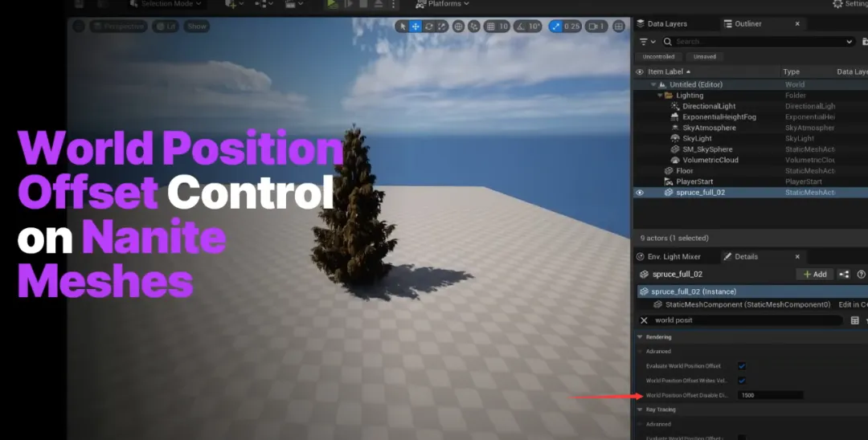Image resolution: width=868 pixels, height=440 pixels.
Task: Open the Perspective viewport menu
Action: 118,26
